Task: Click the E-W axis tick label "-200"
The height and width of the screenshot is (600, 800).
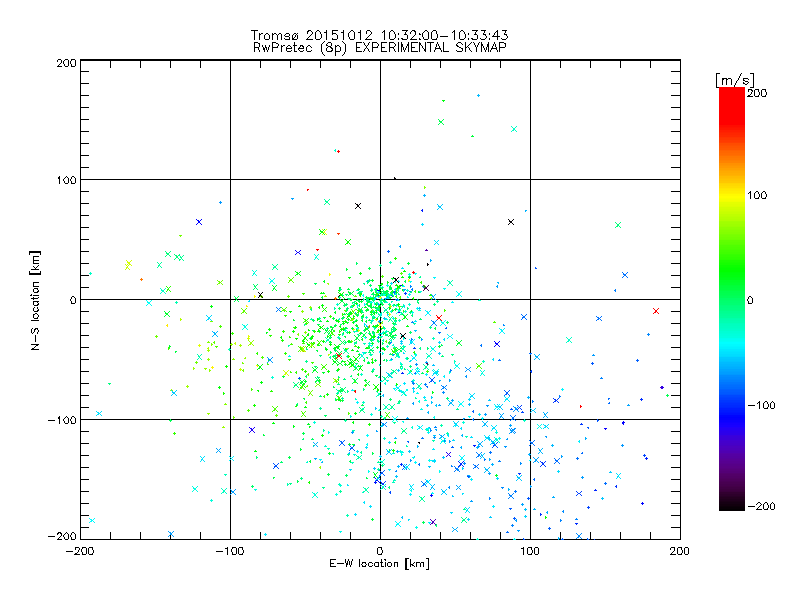Action: pos(80,551)
